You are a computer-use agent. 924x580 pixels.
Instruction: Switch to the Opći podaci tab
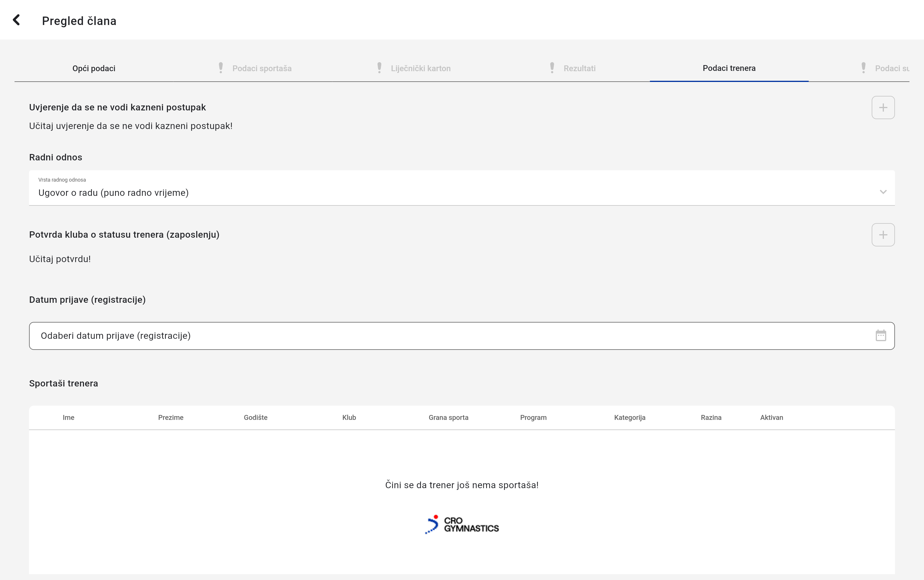(94, 68)
